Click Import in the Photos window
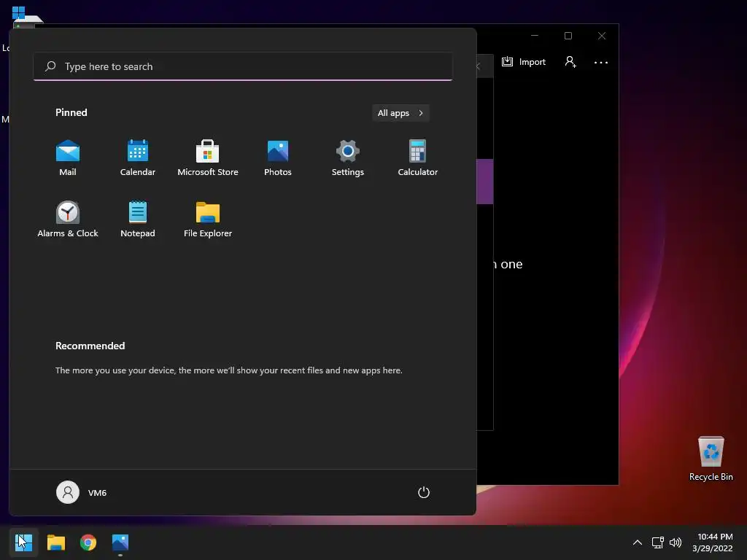This screenshot has height=560, width=747. pos(524,62)
